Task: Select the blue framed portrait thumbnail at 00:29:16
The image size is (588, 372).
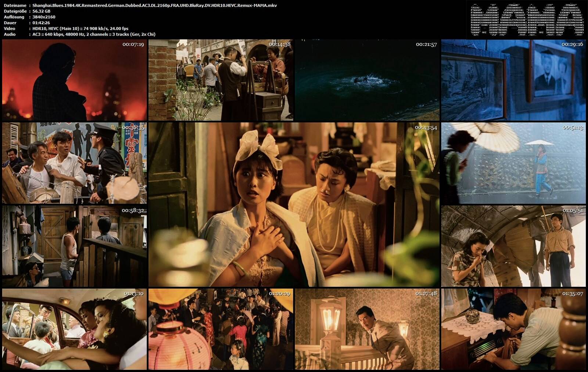Action: point(513,80)
